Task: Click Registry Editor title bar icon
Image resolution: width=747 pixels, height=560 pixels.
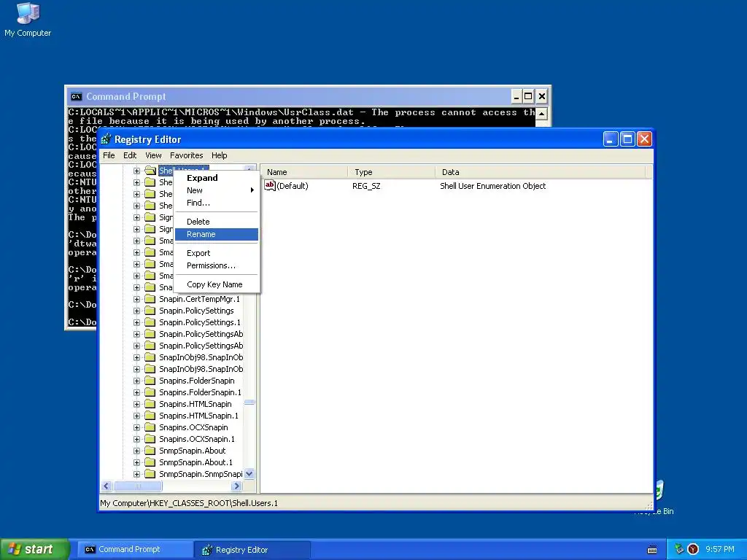Action: (107, 139)
